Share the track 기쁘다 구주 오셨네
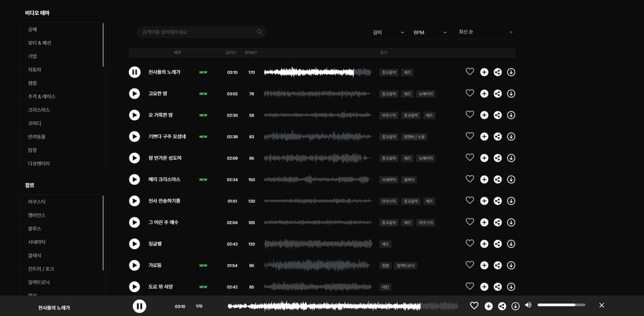The image size is (644, 316). 498,137
